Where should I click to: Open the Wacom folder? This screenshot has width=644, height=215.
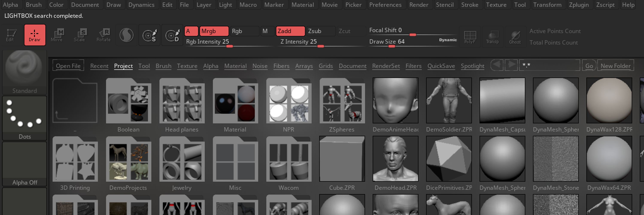click(289, 159)
